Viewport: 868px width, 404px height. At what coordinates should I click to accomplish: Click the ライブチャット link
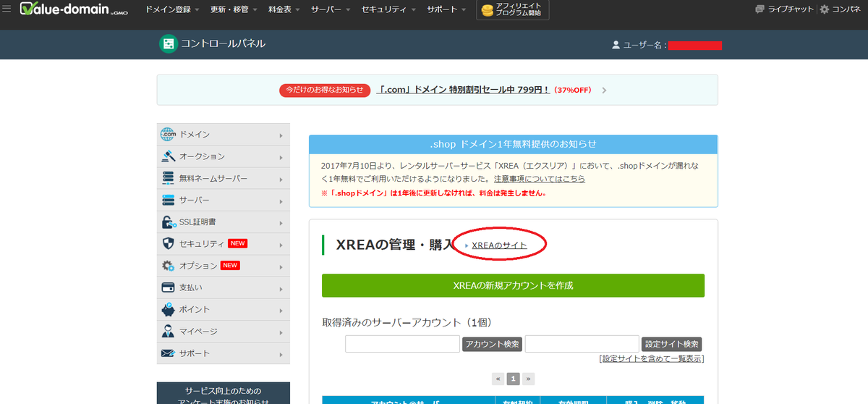[791, 9]
